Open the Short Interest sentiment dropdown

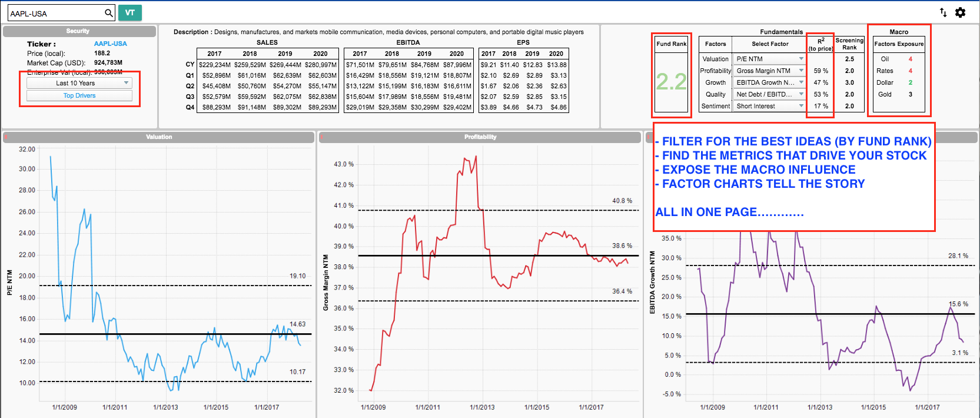tap(769, 106)
